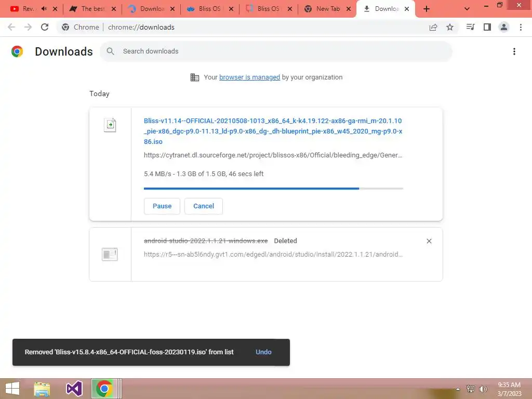Expand the tab search chevron

pyautogui.click(x=467, y=9)
